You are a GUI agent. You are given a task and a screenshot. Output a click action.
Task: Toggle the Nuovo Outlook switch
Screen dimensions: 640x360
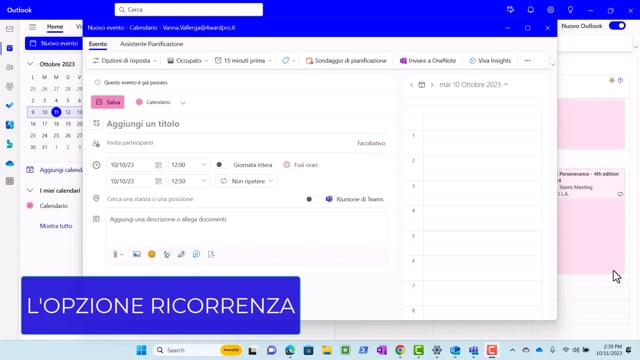pyautogui.click(x=617, y=26)
